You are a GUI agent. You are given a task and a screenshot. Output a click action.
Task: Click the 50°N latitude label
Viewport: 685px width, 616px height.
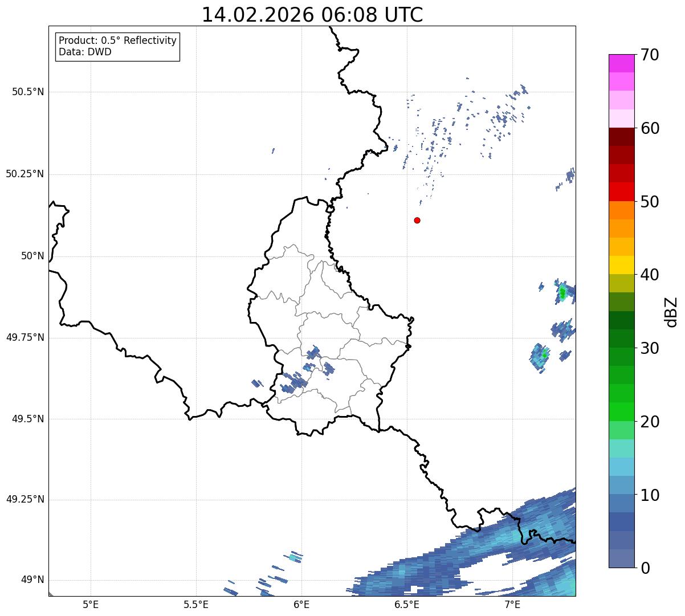point(32,256)
